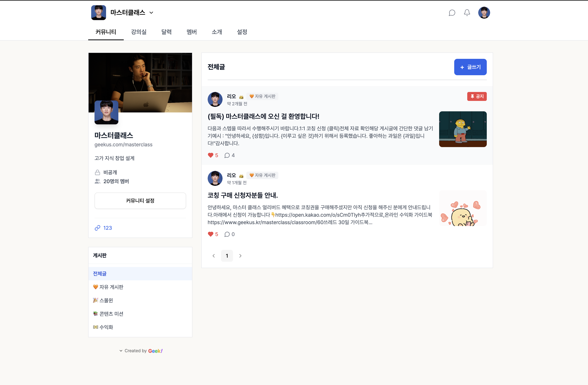Open the 커뮤니티 설정 button
Viewport: 588px width, 385px height.
140,201
